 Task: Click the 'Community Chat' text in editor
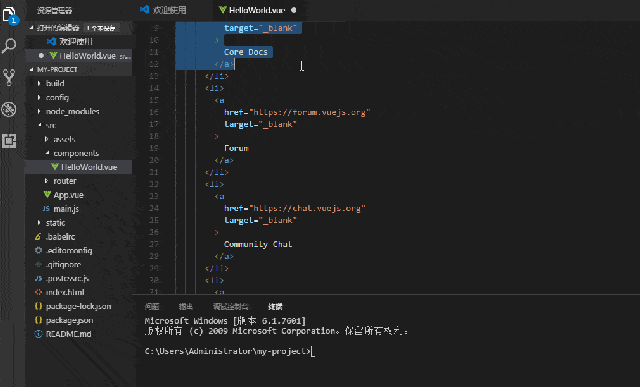[x=258, y=244]
